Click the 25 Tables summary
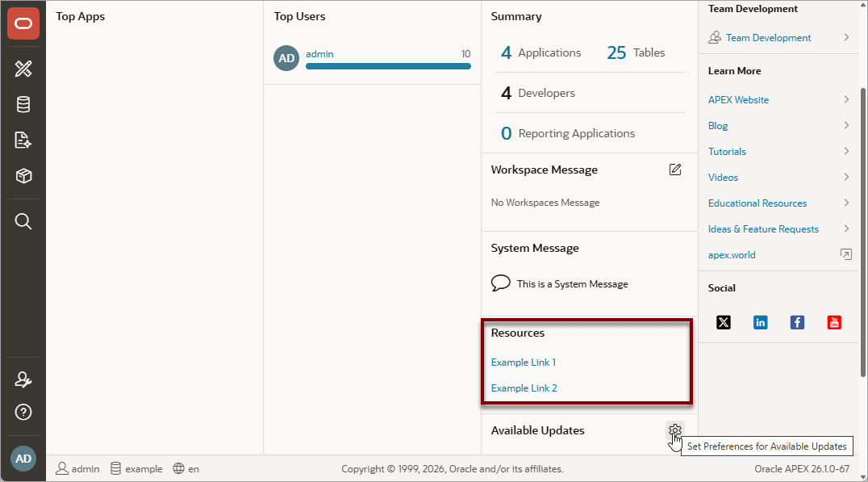Screen dimensions: 868x482 pos(636,52)
